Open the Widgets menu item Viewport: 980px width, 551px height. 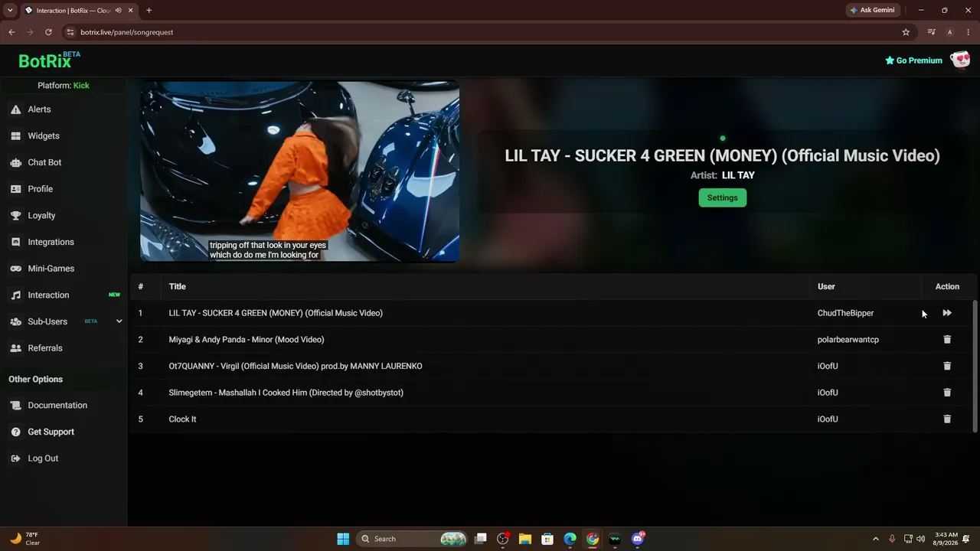(44, 136)
